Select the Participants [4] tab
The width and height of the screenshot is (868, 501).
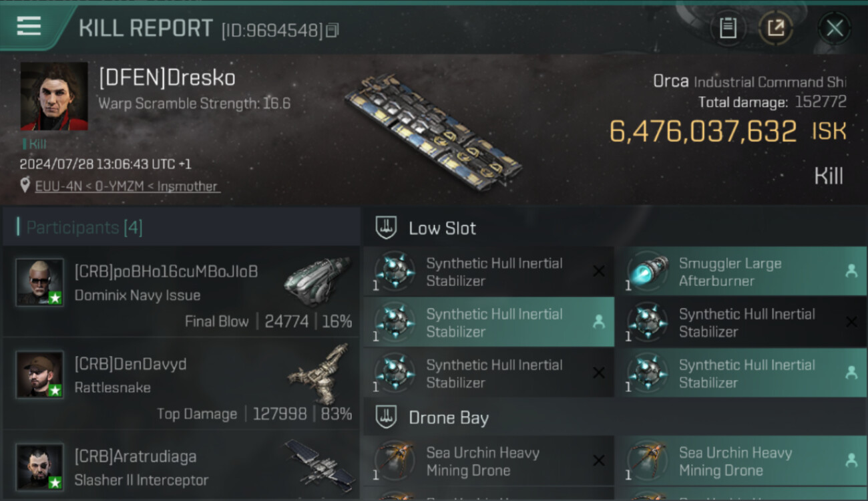pyautogui.click(x=84, y=228)
